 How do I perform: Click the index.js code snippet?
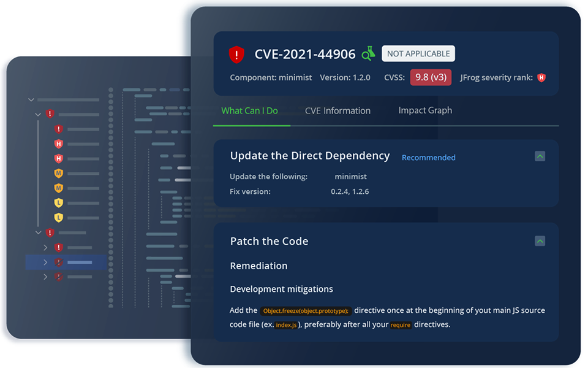[286, 325]
